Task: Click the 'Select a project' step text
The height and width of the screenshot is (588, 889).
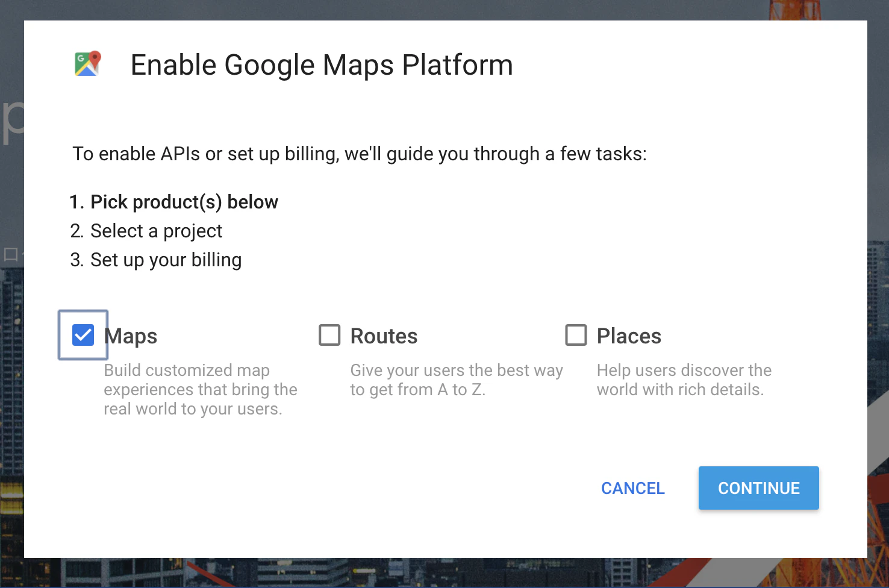Action: [156, 231]
